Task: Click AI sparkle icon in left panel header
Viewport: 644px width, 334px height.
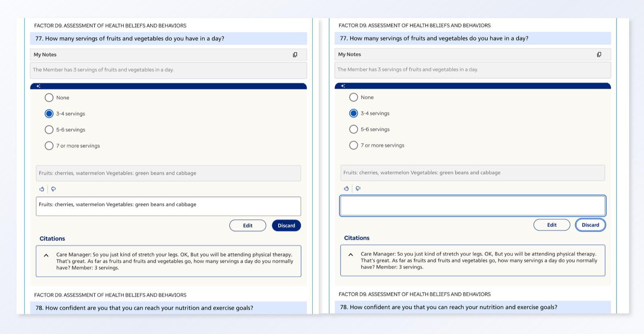Action: click(38, 86)
